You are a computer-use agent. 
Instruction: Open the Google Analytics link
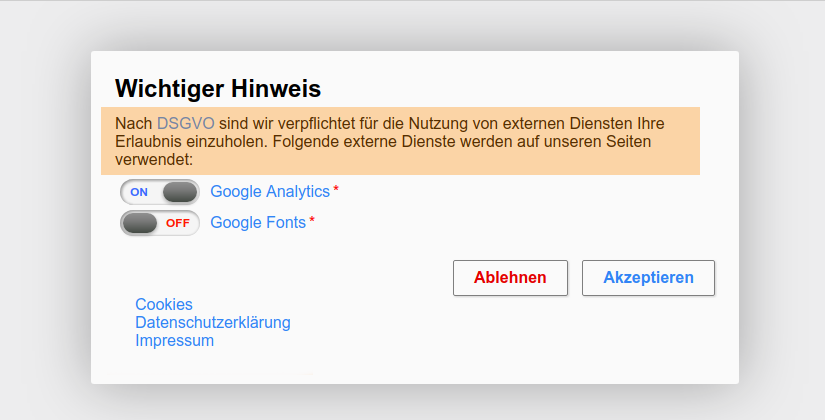click(x=270, y=191)
